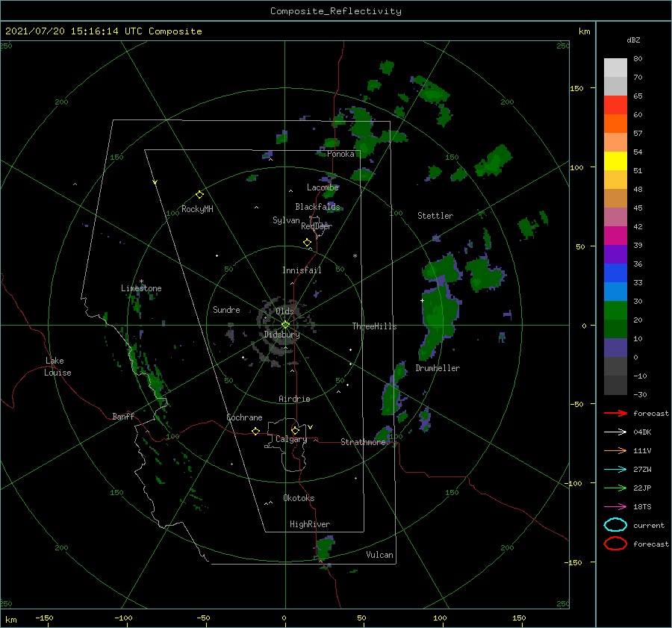Select the 30–33 dBZ light blue swatch
The image size is (672, 628).
(615, 291)
